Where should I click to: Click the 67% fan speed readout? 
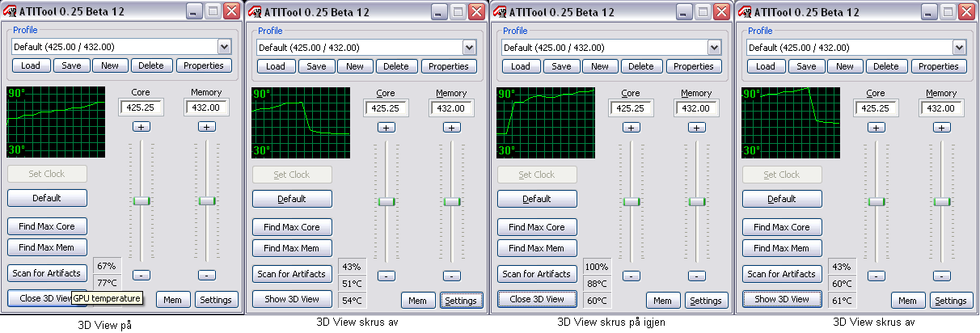pos(107,266)
